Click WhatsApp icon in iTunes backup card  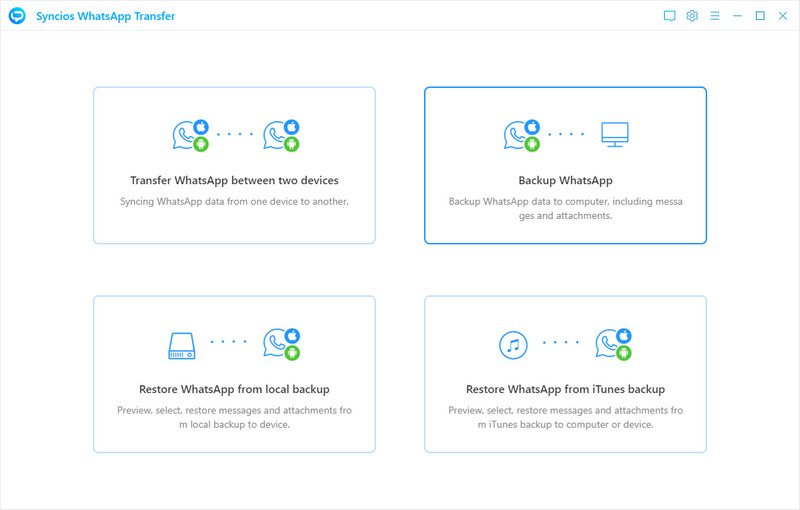coord(613,344)
